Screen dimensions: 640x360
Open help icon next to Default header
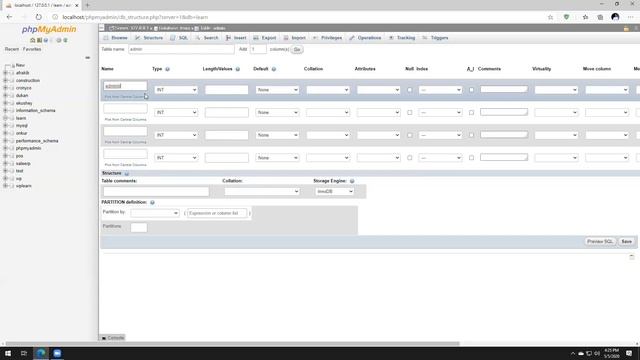(x=274, y=69)
